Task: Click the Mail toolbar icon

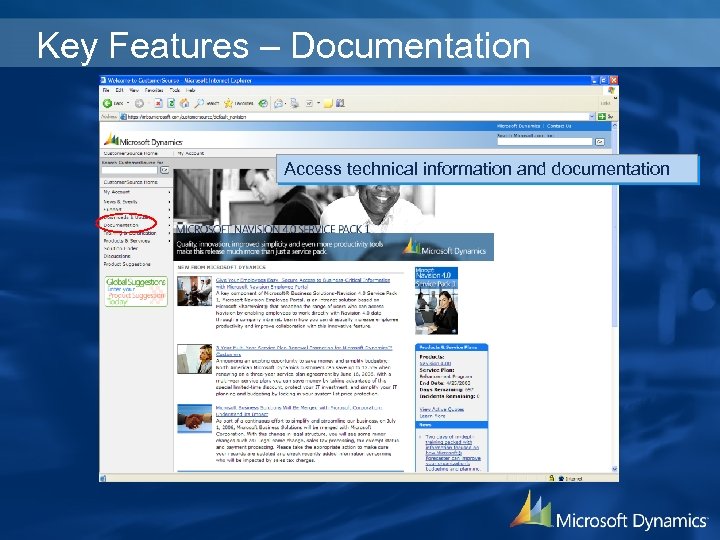Action: coord(278,104)
